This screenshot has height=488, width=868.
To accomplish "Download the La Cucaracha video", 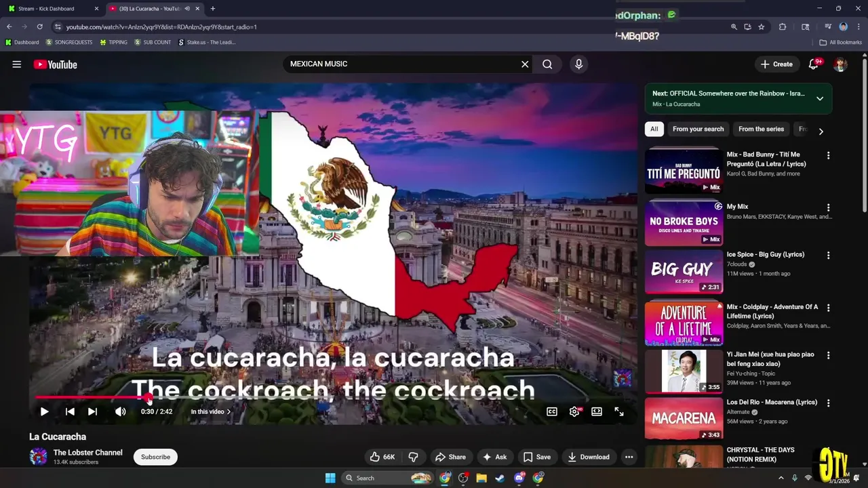I will tap(589, 457).
